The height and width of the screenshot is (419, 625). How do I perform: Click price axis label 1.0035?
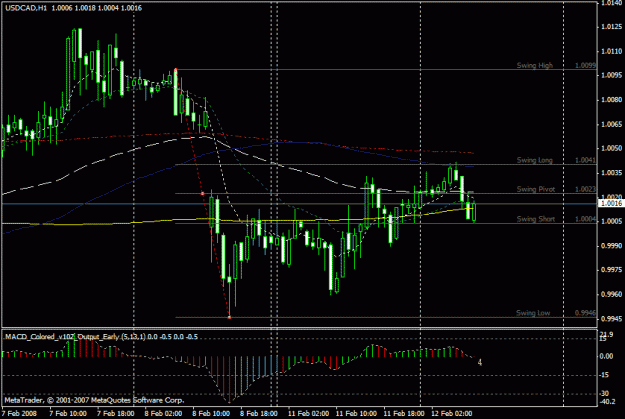click(x=611, y=173)
